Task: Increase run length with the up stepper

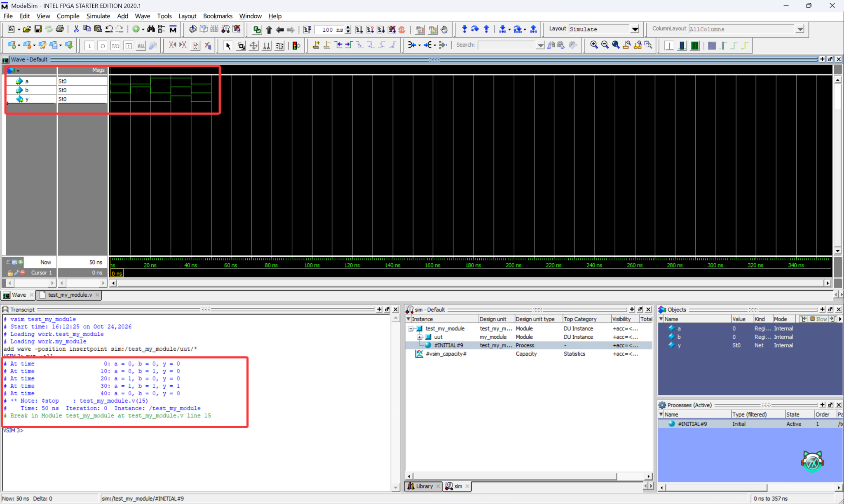Action: tap(348, 27)
